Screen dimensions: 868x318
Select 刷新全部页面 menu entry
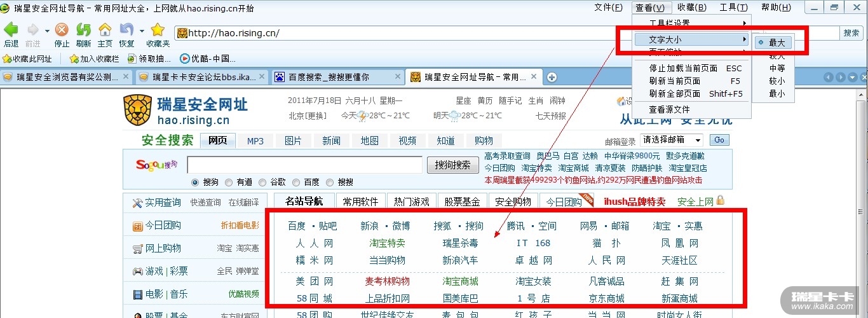click(692, 93)
